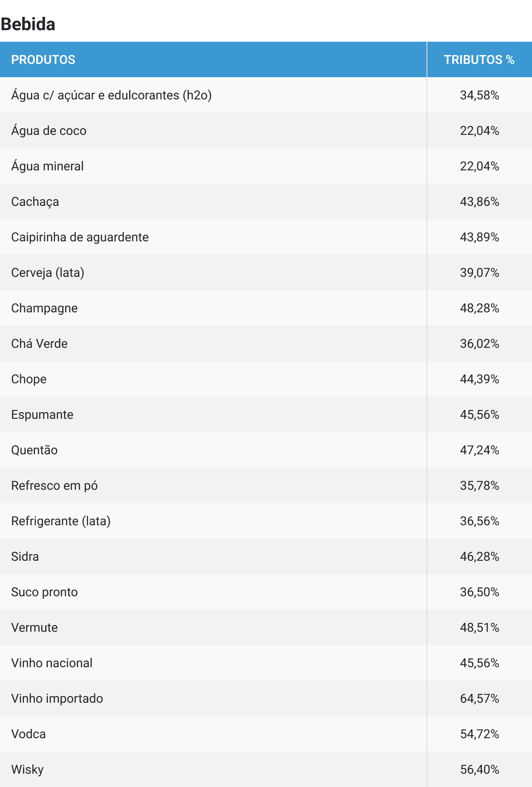Select the Vodca product row

pos(28,734)
